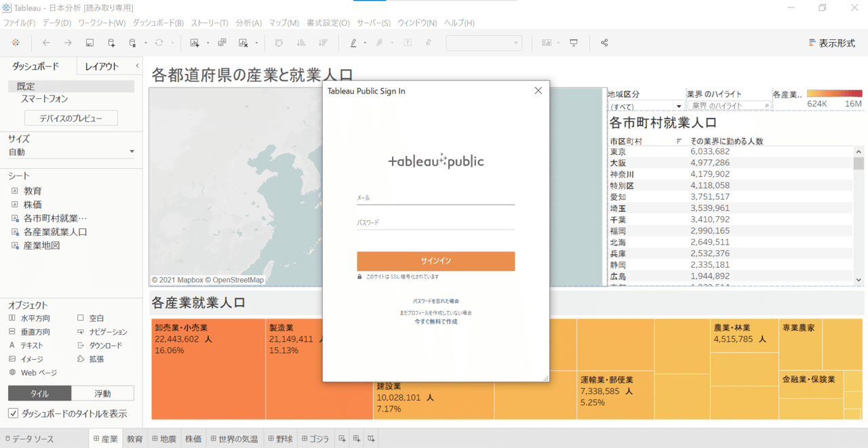868x448 pixels.
Task: Click the sort icon beside 市区町村 header
Action: (679, 141)
